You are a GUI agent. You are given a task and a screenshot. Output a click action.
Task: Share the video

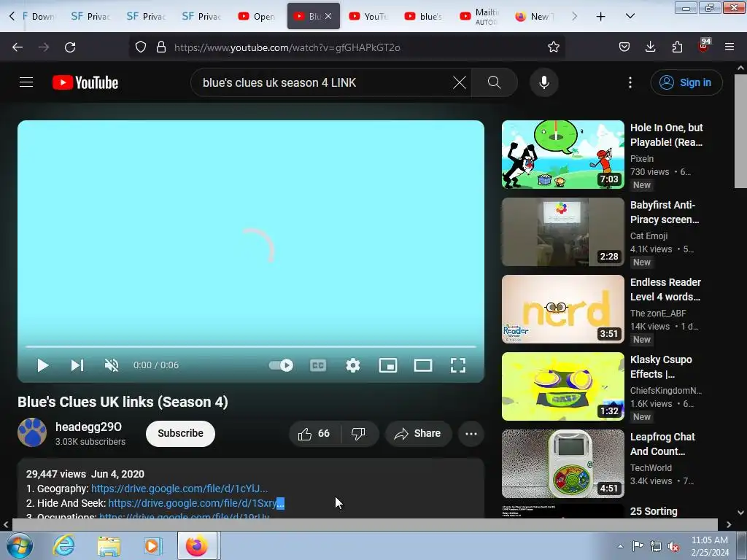(418, 433)
